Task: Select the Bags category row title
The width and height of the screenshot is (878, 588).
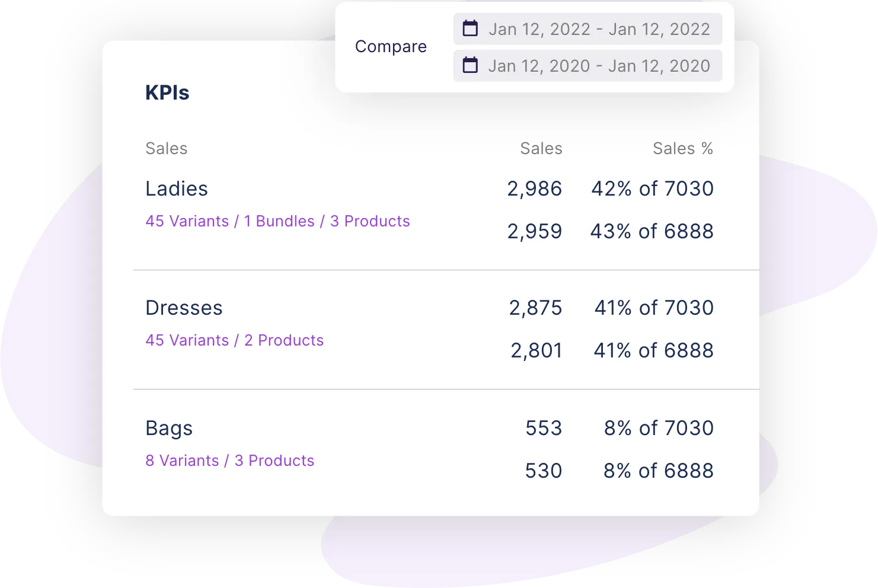Action: pos(169,428)
